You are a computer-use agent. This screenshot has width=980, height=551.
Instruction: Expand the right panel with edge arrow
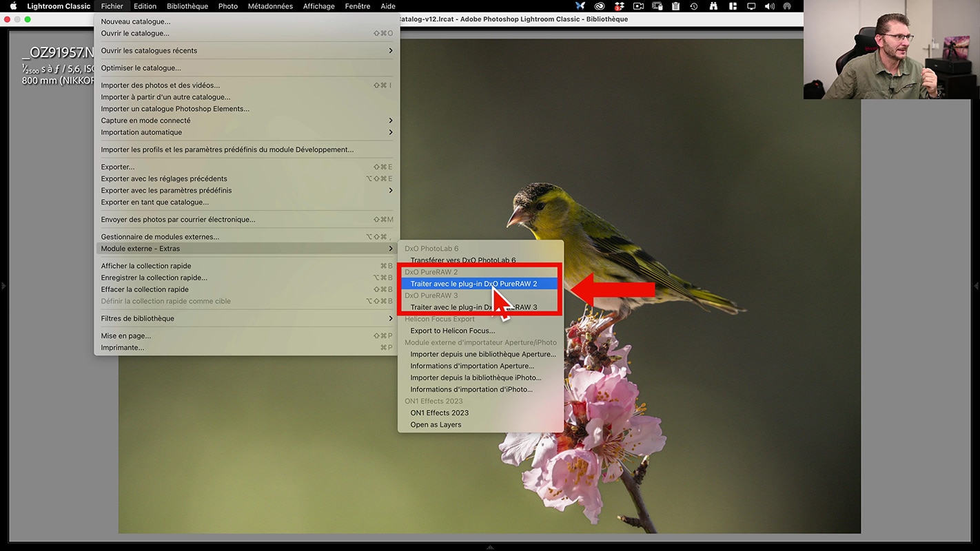(976, 285)
